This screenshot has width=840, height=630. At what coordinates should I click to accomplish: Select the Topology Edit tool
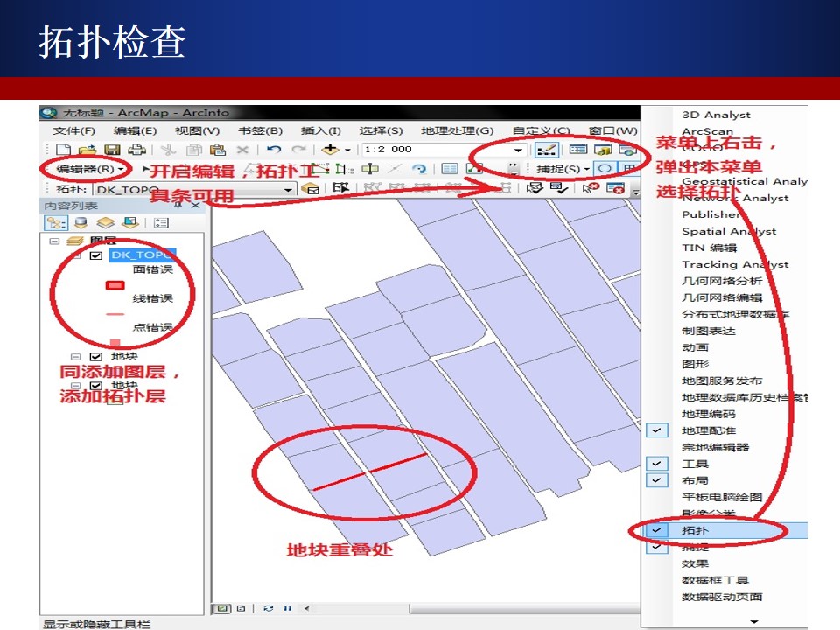[x=340, y=188]
